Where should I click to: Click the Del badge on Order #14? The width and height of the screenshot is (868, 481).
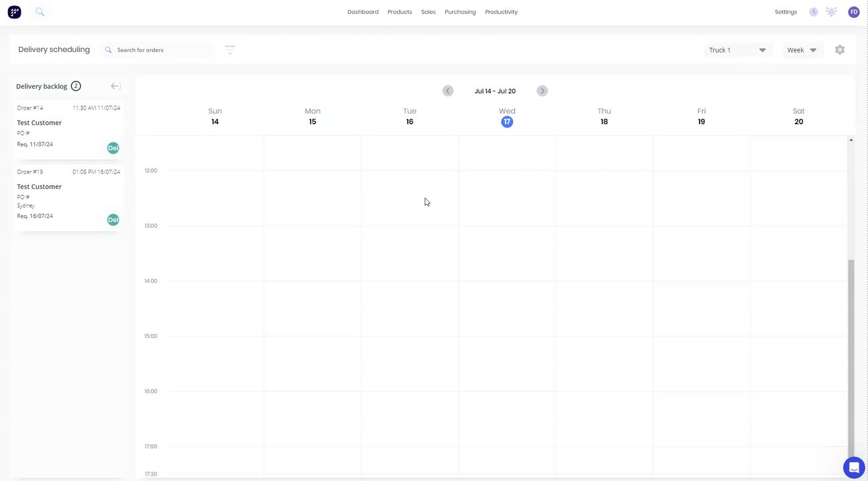(x=113, y=148)
